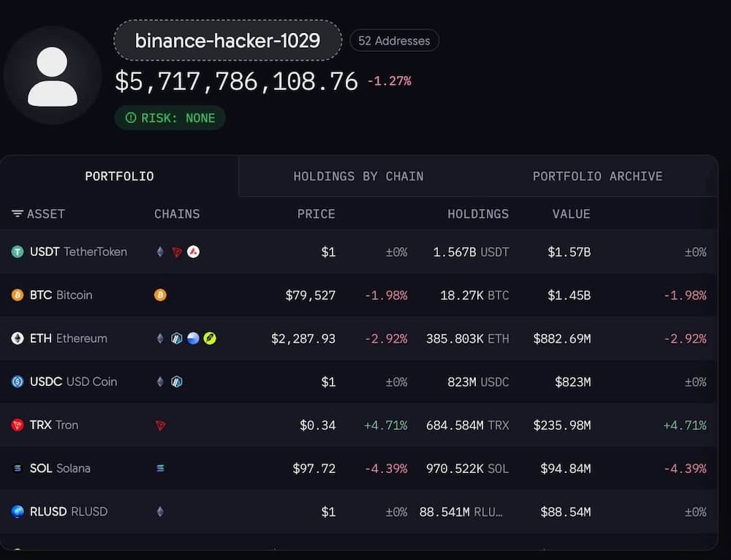Click the SOL Solana asset icon
Image resolution: width=731 pixels, height=560 pixels.
click(x=18, y=468)
